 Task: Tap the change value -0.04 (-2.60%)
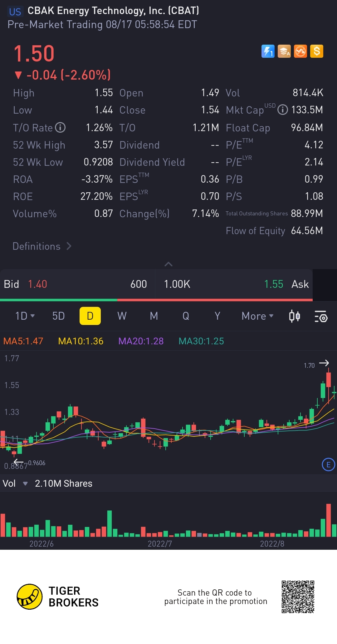(63, 75)
